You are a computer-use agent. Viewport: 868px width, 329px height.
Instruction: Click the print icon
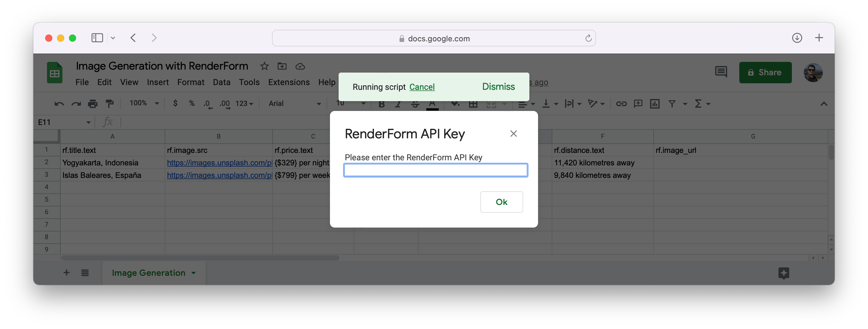(93, 104)
